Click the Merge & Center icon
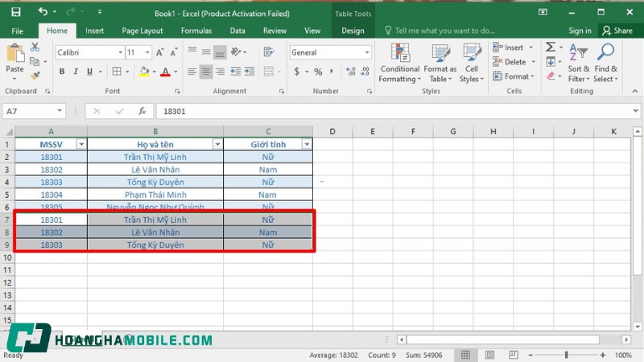Screen dimensions: 644x362 point(269,72)
